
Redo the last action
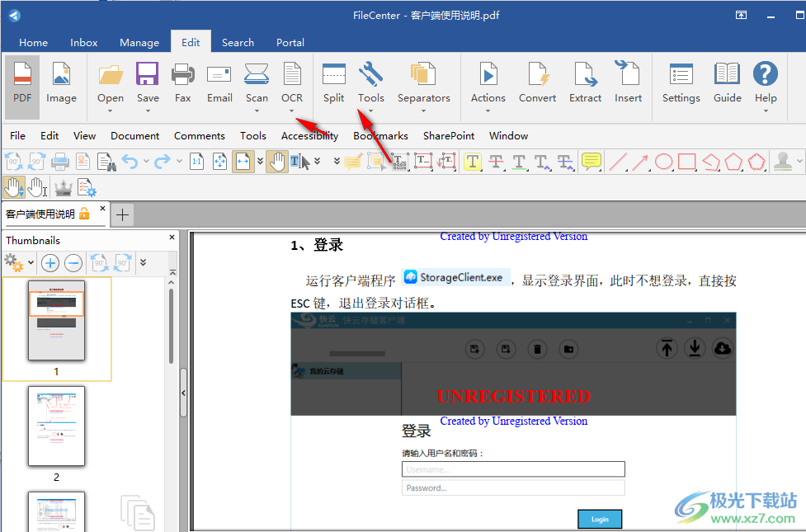(163, 162)
